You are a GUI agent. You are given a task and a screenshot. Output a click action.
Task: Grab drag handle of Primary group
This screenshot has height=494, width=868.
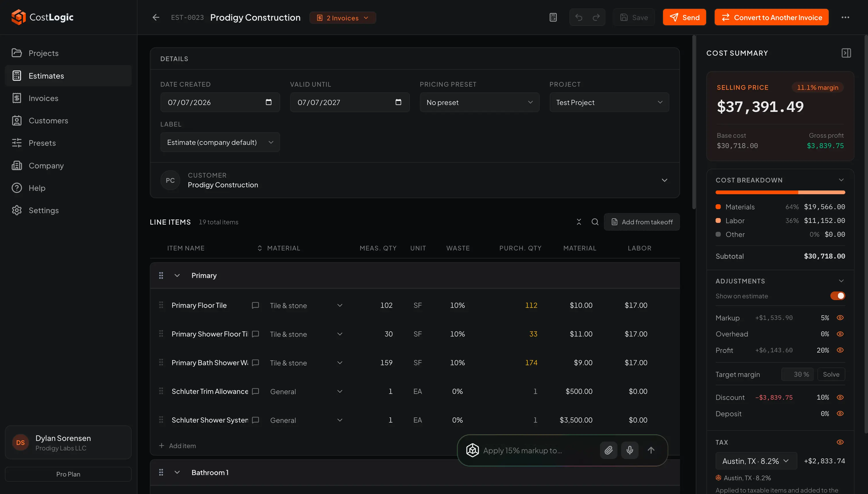pyautogui.click(x=161, y=275)
